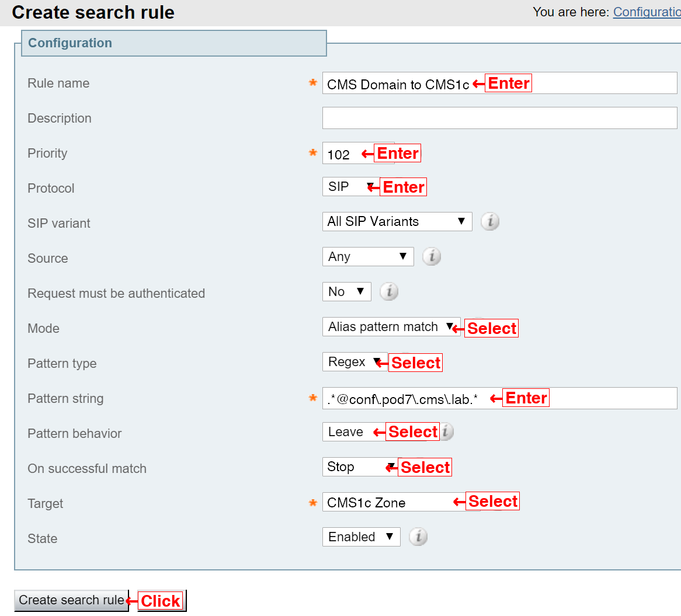Click the Create search rule page title
The image size is (681, 616).
93,12
